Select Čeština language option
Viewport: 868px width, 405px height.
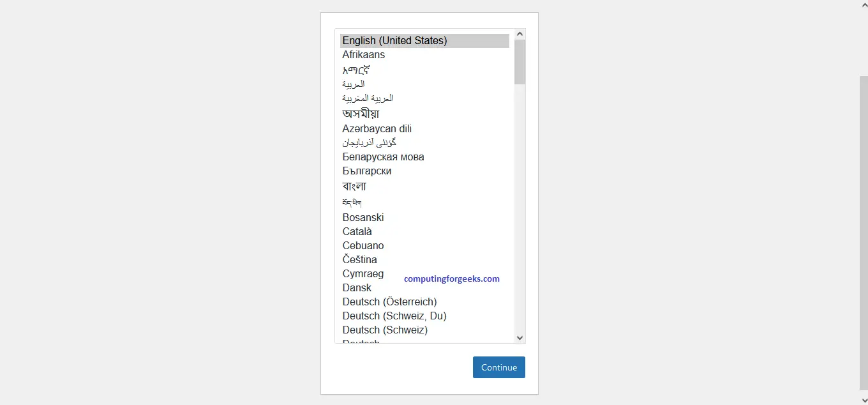360,260
